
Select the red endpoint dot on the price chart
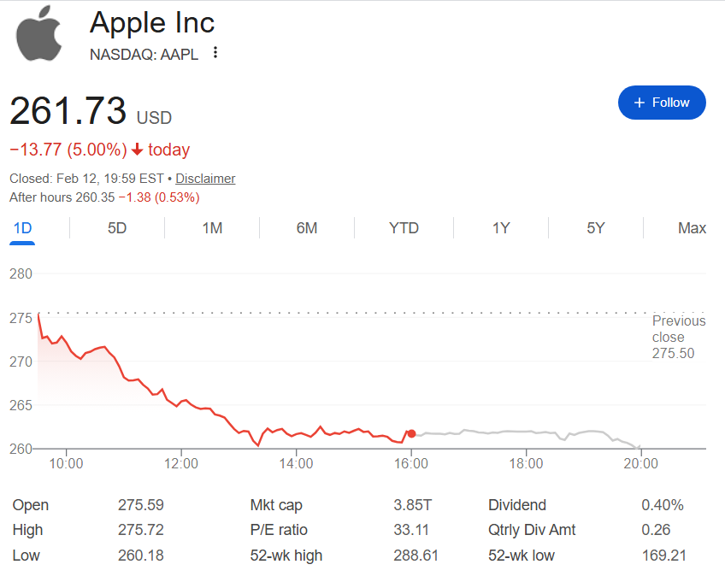pyautogui.click(x=411, y=433)
